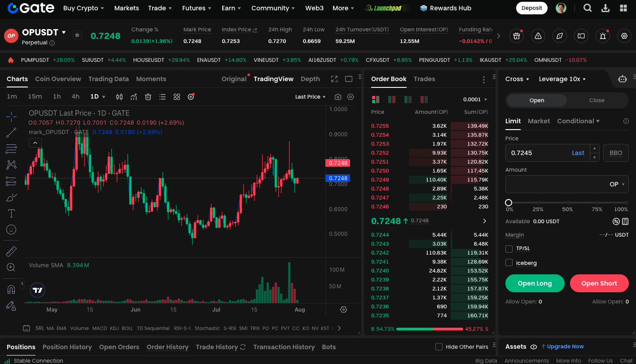Select the trend line drawing tool
Image resolution: width=636 pixels, height=364 pixels.
(11, 133)
